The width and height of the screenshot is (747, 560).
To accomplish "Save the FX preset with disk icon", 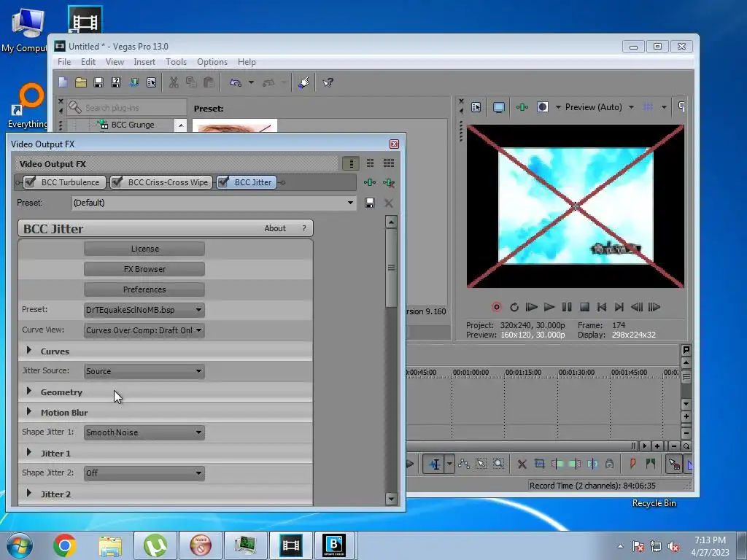I will [x=369, y=203].
